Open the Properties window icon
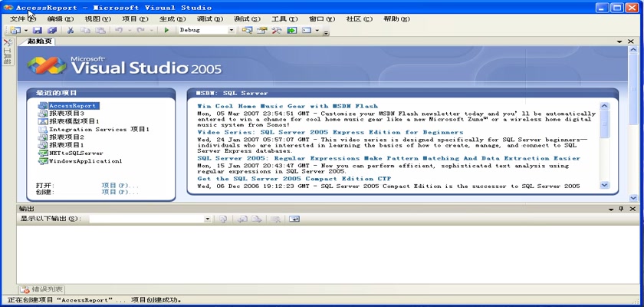Viewport: 644px width, 307px height. (261, 31)
